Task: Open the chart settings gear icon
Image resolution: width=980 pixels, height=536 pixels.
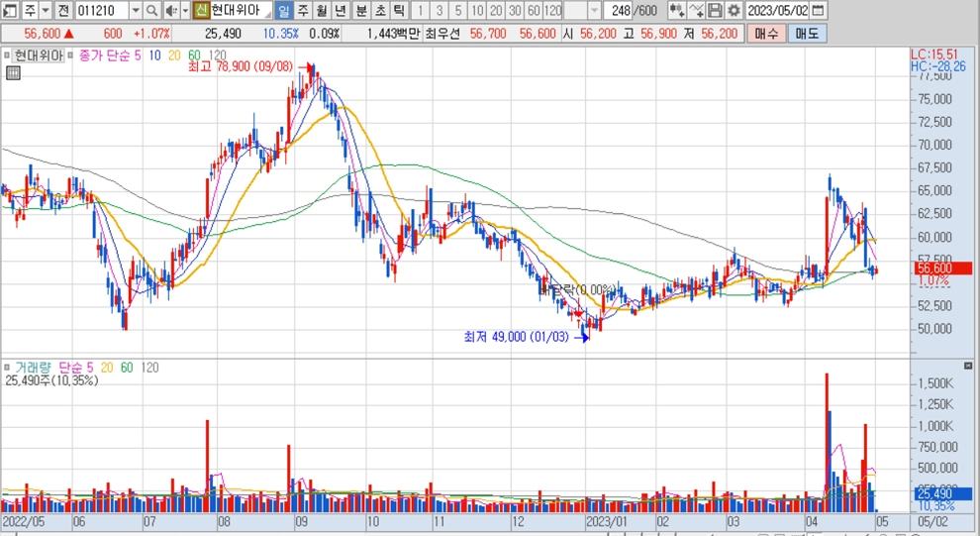Action: 733,11
